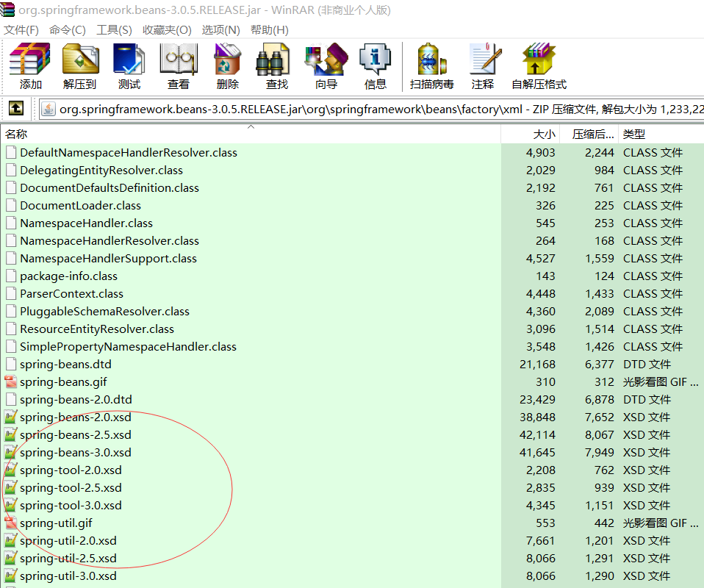Select spring-beans-2.0.dtd file name

point(76,400)
